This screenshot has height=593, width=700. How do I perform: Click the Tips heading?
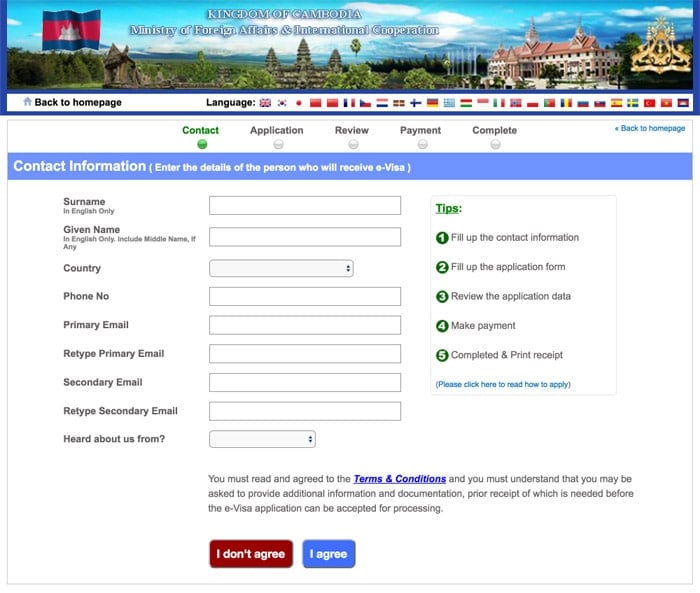[x=449, y=209]
